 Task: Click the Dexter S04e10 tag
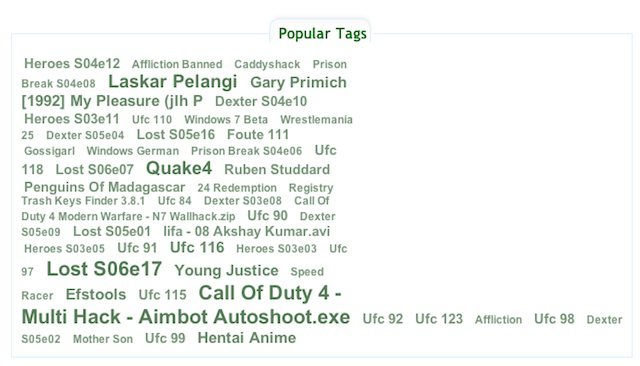point(261,101)
